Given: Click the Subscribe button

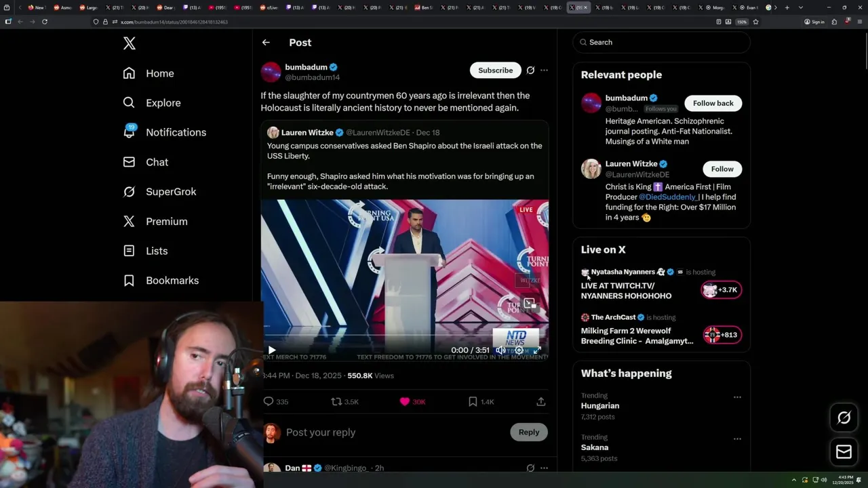Looking at the screenshot, I should pyautogui.click(x=495, y=70).
